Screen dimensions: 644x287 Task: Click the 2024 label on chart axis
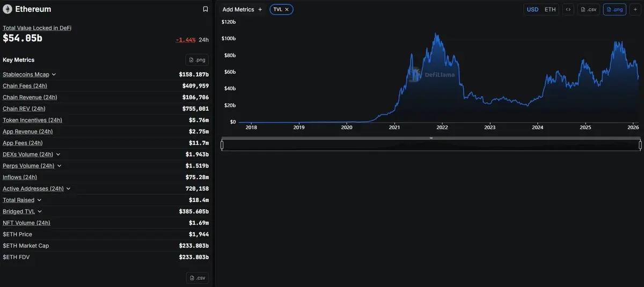(x=538, y=128)
